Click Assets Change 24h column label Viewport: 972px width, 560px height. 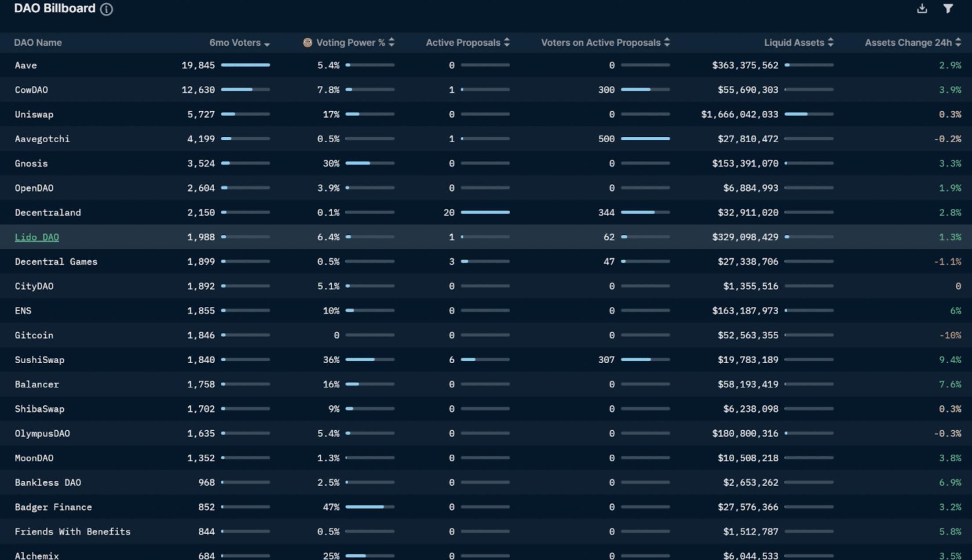point(908,43)
